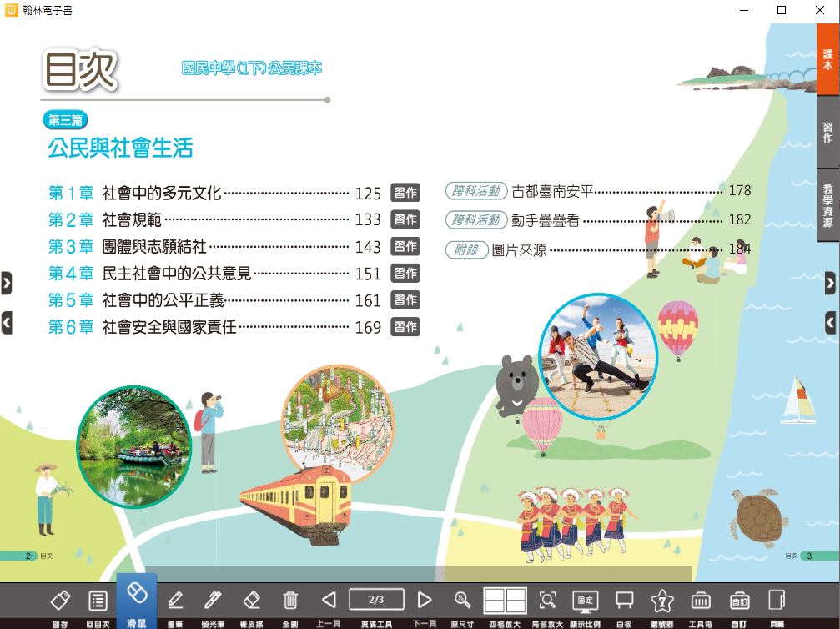The height and width of the screenshot is (629, 840).
Task: Expand the left panel with right chevron
Action: click(x=7, y=284)
